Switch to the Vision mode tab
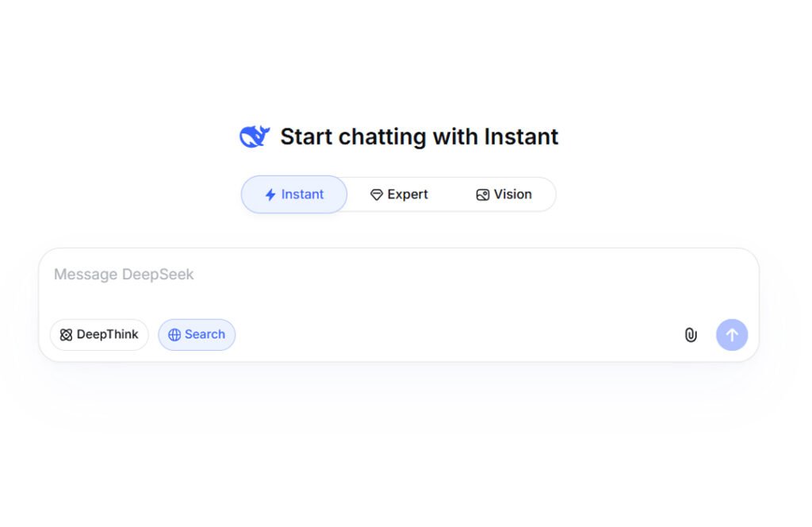 504,194
